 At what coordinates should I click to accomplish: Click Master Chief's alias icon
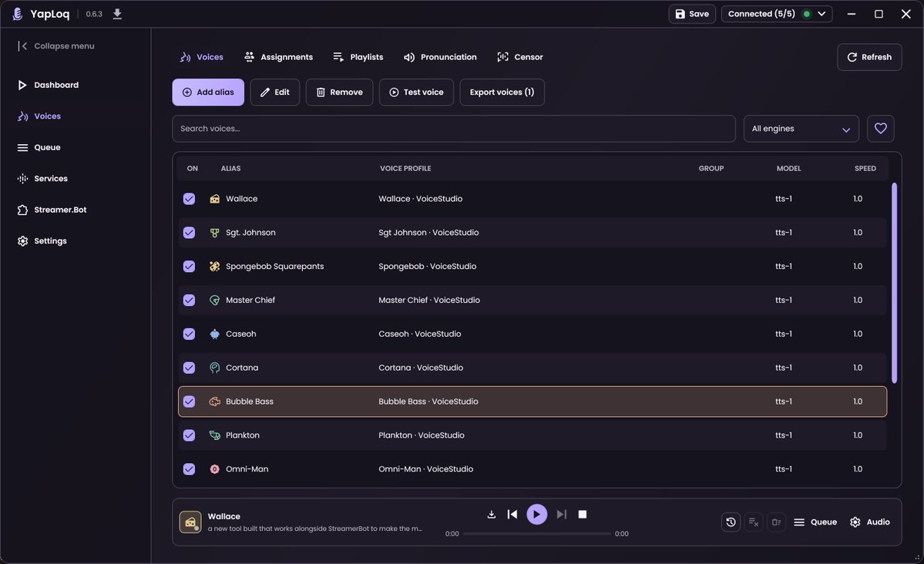[214, 300]
